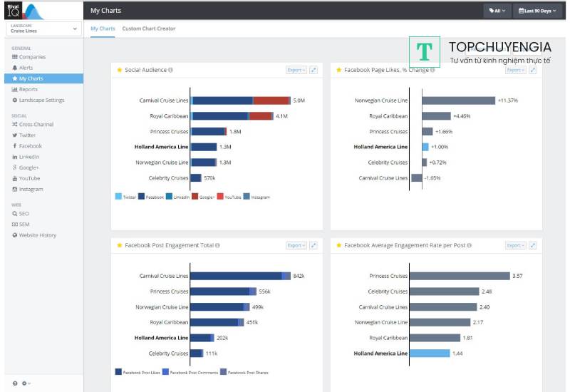Toggle favorite star on Facebook Post Engagement Total
Image resolution: width=570 pixels, height=392 pixels.
(120, 245)
